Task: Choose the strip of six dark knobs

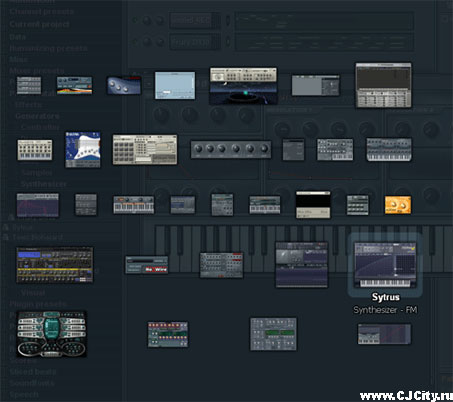Action: pos(231,149)
